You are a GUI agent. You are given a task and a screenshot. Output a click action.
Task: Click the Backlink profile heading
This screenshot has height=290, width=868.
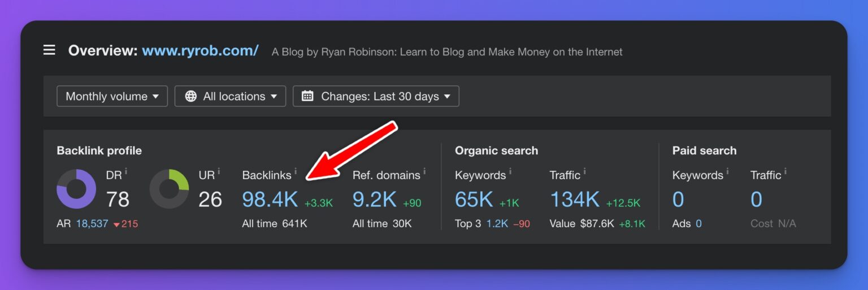pos(99,151)
